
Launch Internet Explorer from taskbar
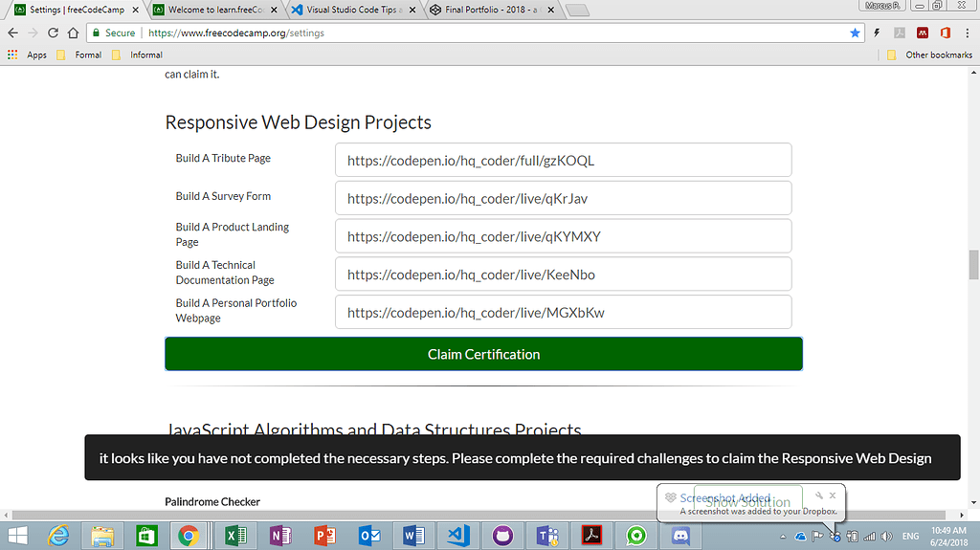pos(59,536)
